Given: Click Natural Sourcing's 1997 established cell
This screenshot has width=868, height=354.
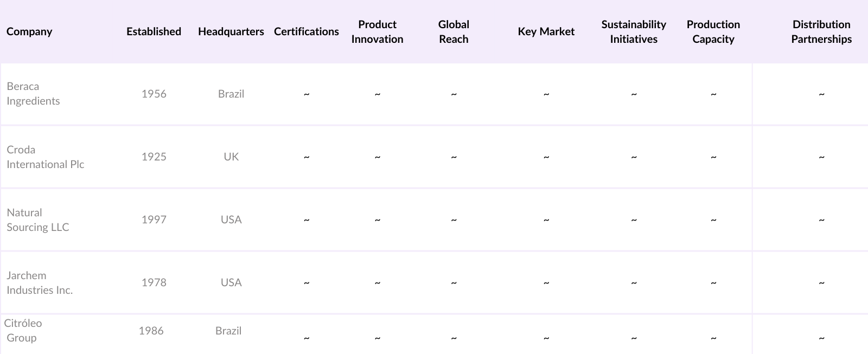Looking at the screenshot, I should click(x=154, y=220).
